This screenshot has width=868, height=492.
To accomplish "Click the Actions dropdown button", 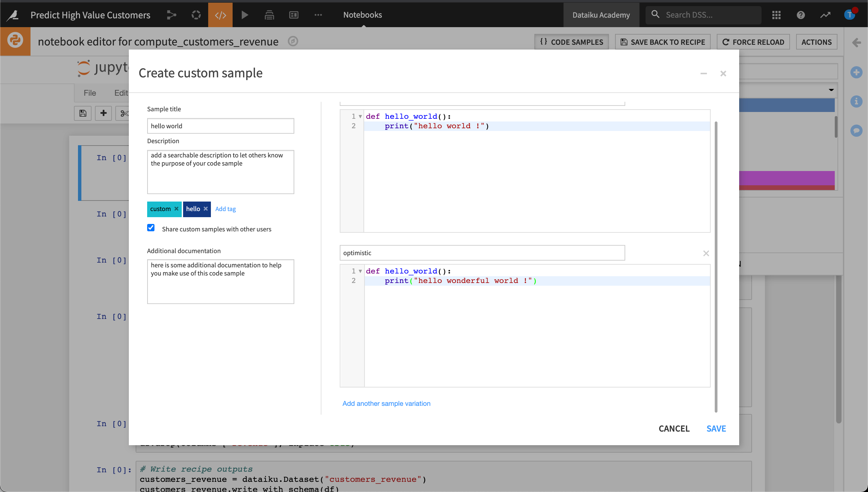I will coord(816,42).
